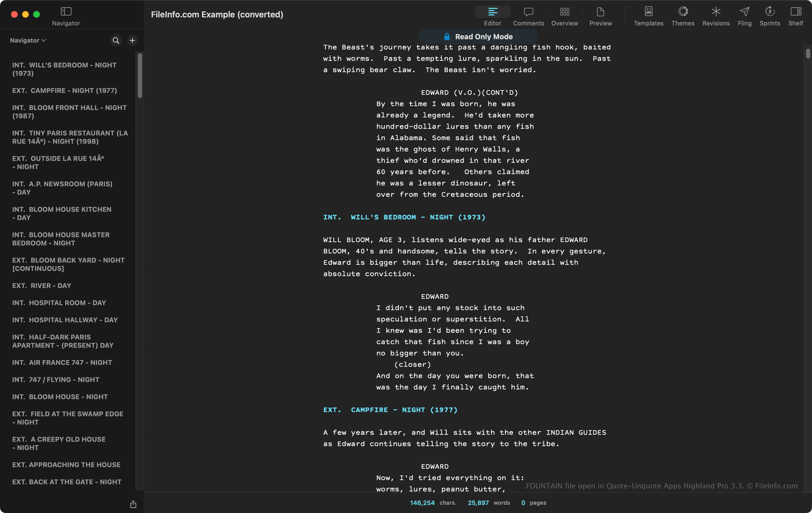Click the plus button in the navigator

pos(132,40)
